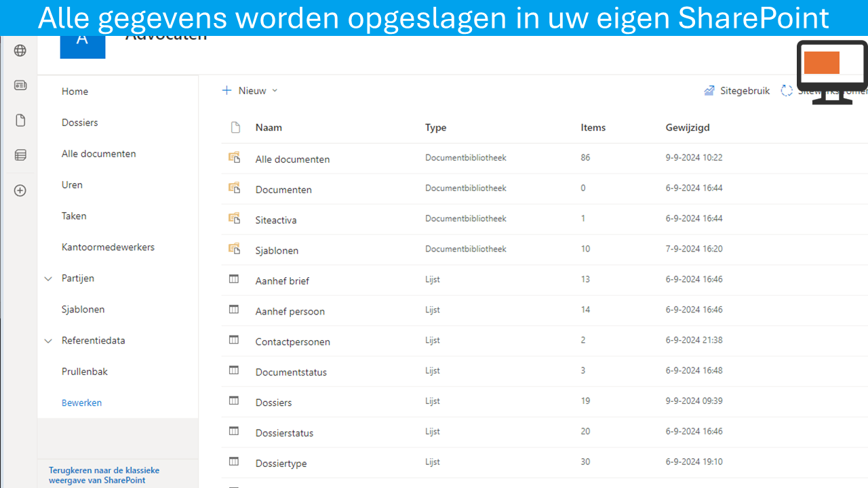Click the date 9-9-2024 10:22
This screenshot has height=488, width=868.
pos(694,157)
